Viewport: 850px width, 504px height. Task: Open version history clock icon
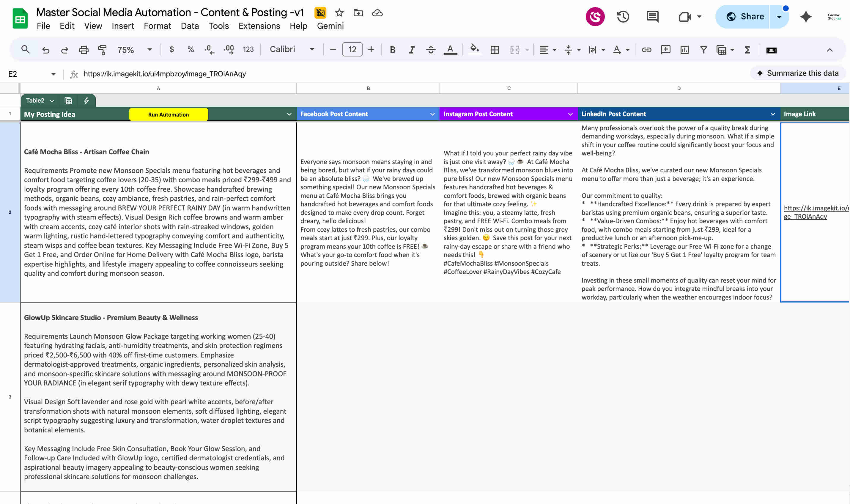(x=623, y=16)
